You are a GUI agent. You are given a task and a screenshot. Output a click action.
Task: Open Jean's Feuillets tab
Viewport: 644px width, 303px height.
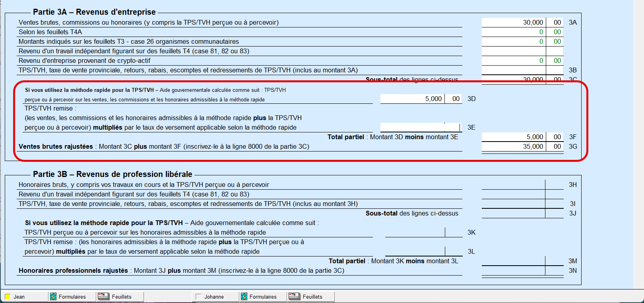point(120,297)
